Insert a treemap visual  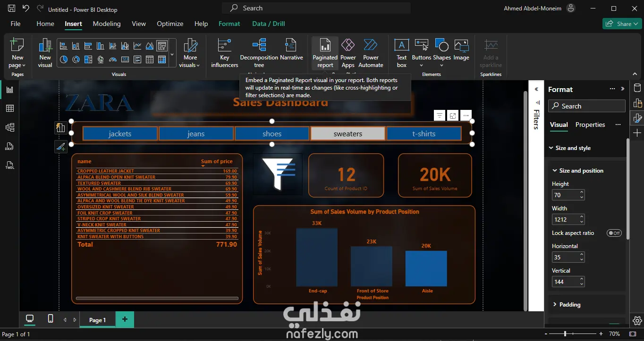point(88,59)
